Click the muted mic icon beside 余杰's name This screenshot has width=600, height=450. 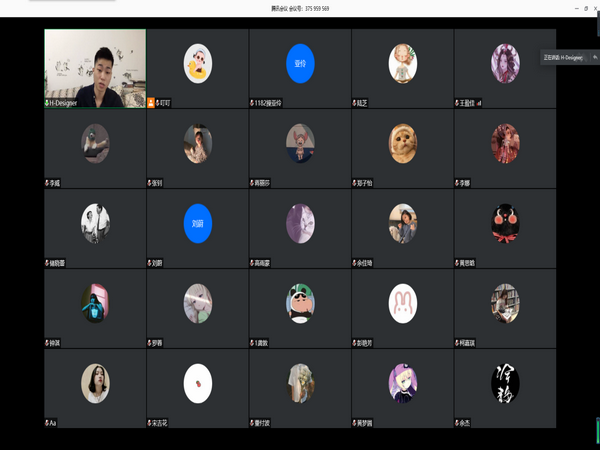(x=457, y=423)
